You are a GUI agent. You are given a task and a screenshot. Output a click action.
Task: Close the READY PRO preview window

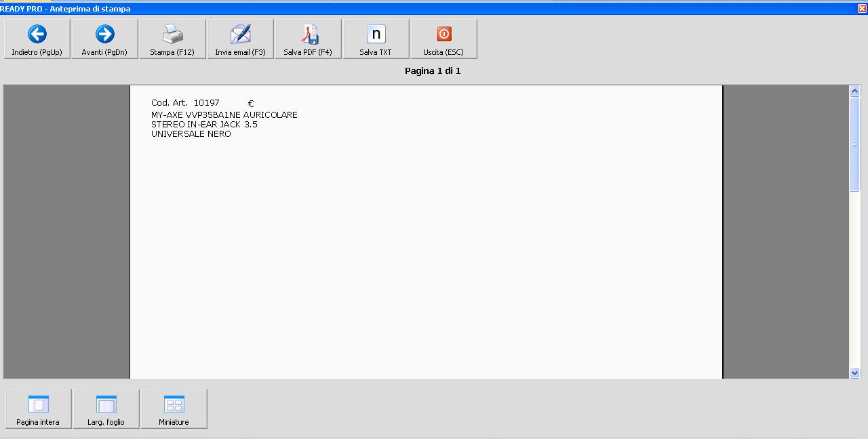coord(862,8)
